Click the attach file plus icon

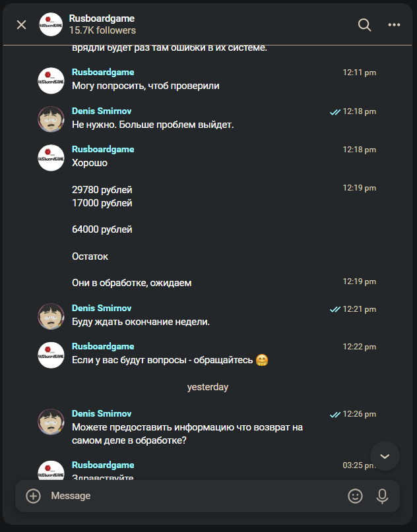34,496
